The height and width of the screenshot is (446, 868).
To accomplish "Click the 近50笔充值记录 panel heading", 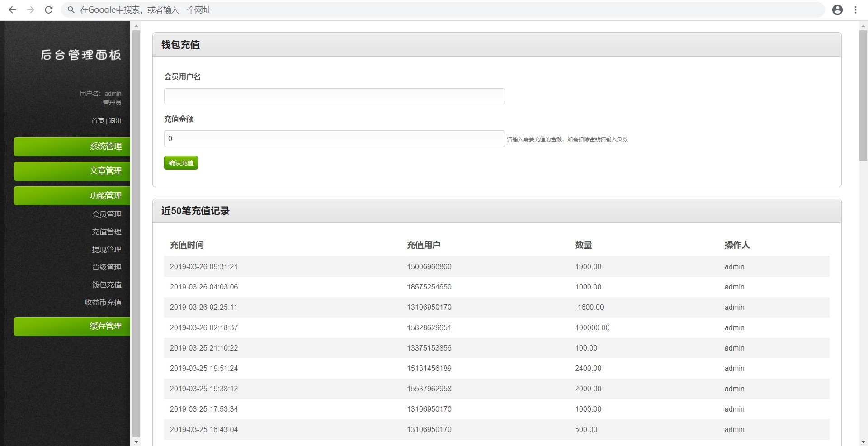I will [195, 211].
